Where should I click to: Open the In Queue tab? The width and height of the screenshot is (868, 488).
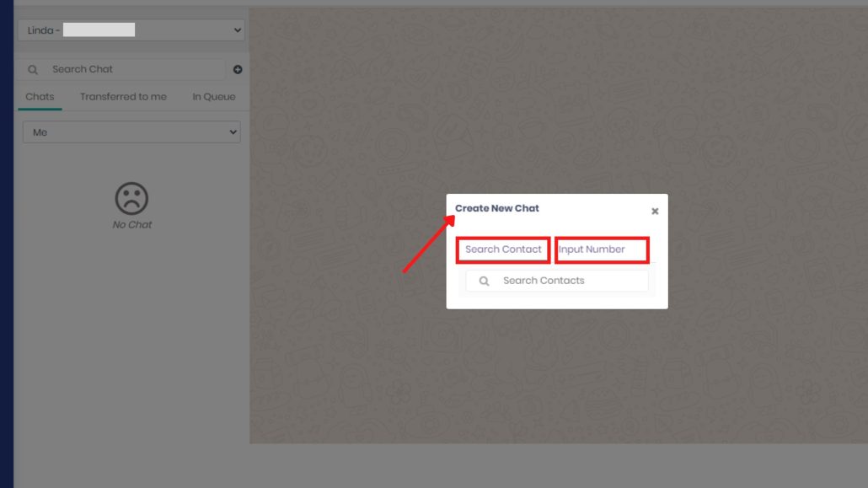(214, 97)
